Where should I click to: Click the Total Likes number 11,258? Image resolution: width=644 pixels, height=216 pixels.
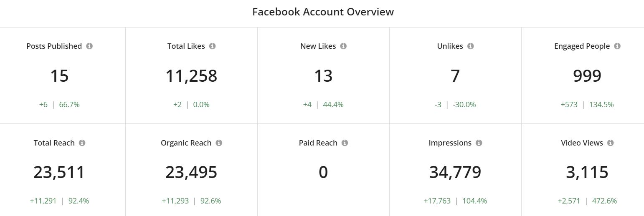pos(191,76)
